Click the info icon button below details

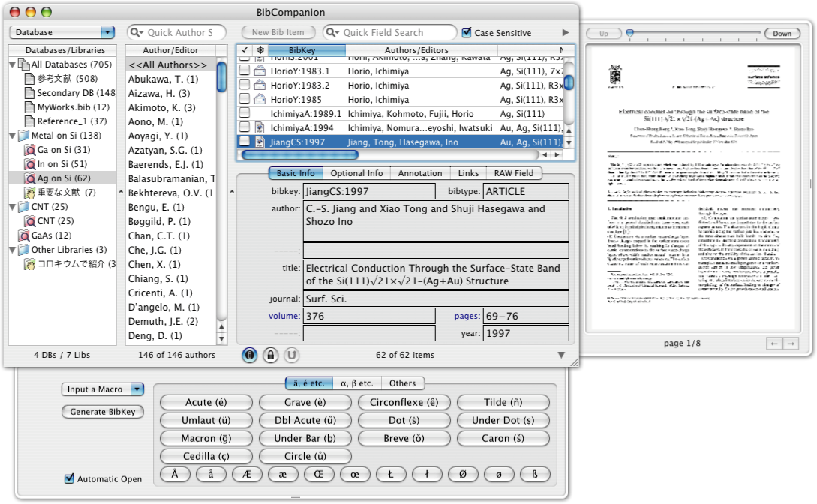tap(250, 355)
